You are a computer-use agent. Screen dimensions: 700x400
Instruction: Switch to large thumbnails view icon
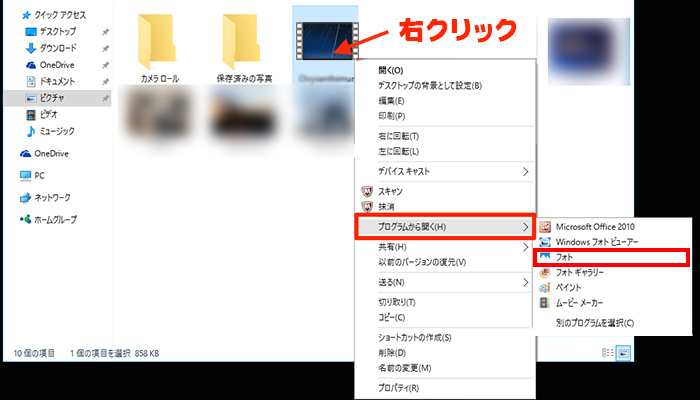[x=623, y=353]
